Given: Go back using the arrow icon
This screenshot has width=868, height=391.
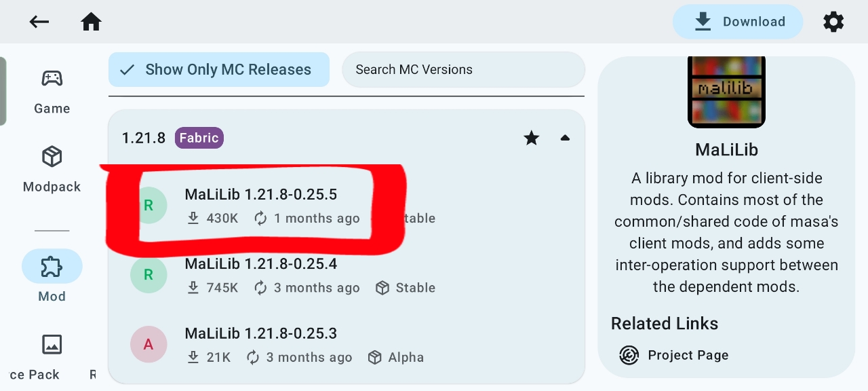Looking at the screenshot, I should pyautogui.click(x=39, y=22).
